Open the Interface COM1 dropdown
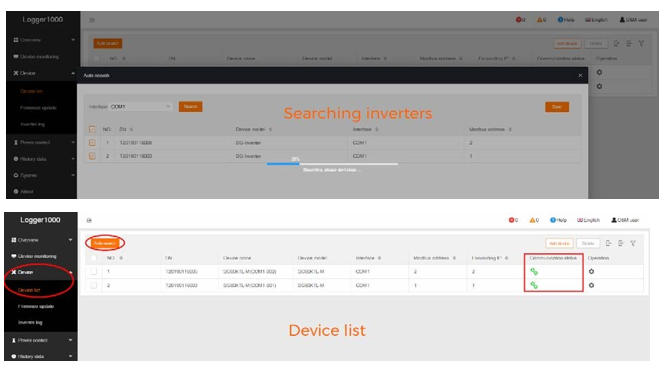Image resolution: width=665 pixels, height=369 pixels. coord(140,106)
